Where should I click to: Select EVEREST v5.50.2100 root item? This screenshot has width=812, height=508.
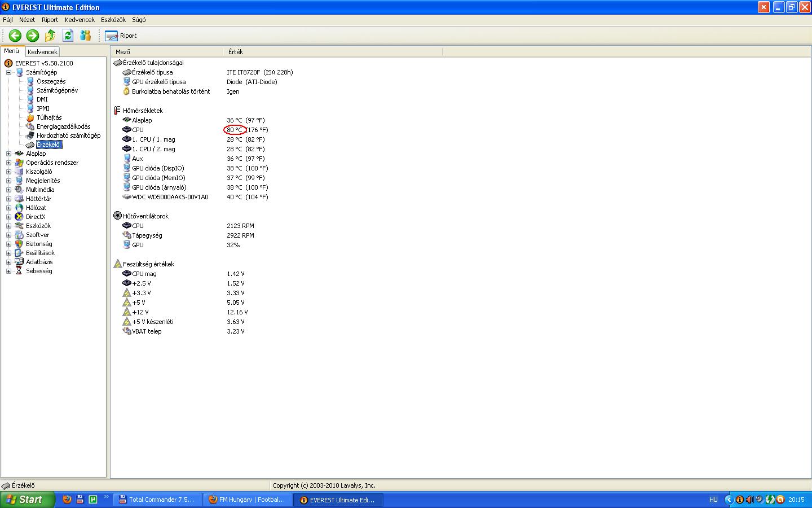pos(44,63)
